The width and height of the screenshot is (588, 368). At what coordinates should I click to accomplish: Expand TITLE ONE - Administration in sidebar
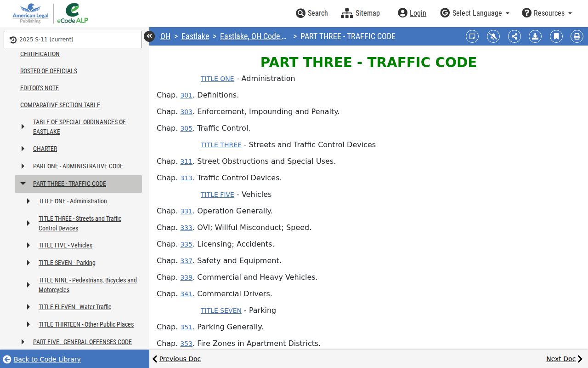coord(28,201)
